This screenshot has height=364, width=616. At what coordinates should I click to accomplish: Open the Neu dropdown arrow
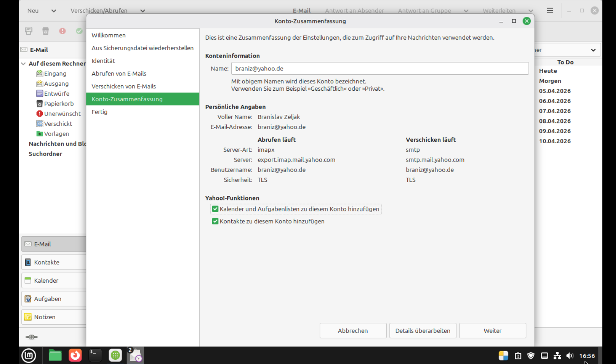click(x=54, y=11)
